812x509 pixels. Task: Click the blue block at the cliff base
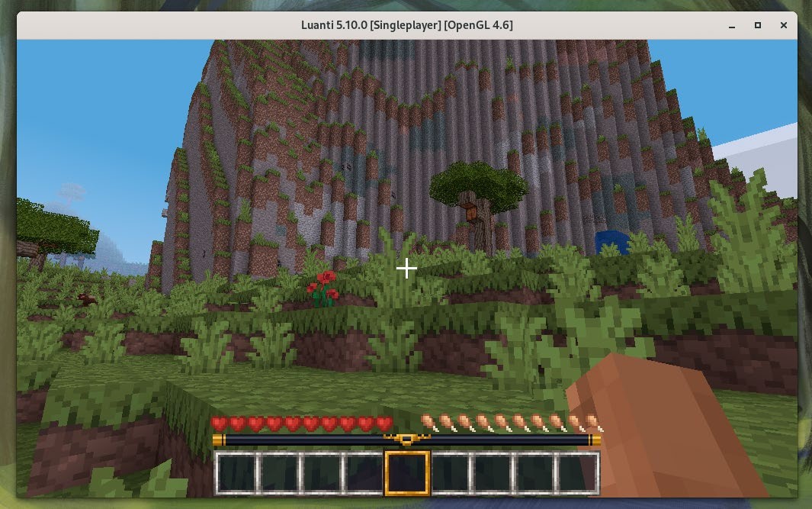click(612, 242)
